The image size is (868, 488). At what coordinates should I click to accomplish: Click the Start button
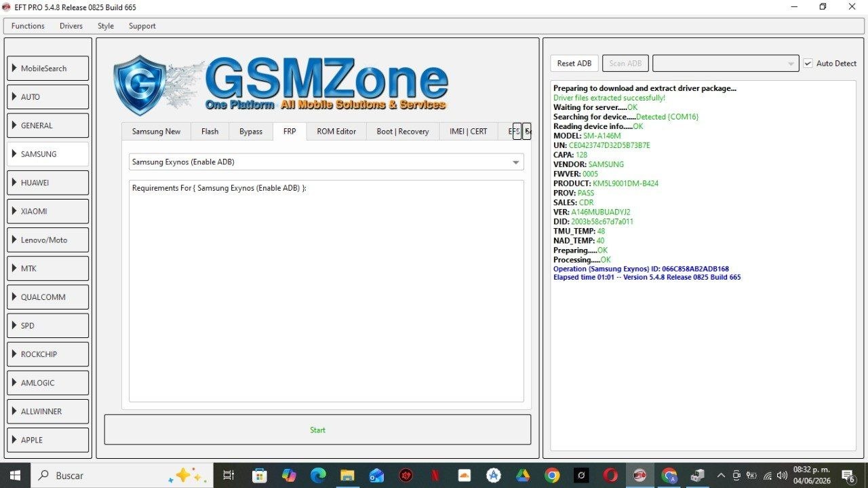pos(317,430)
